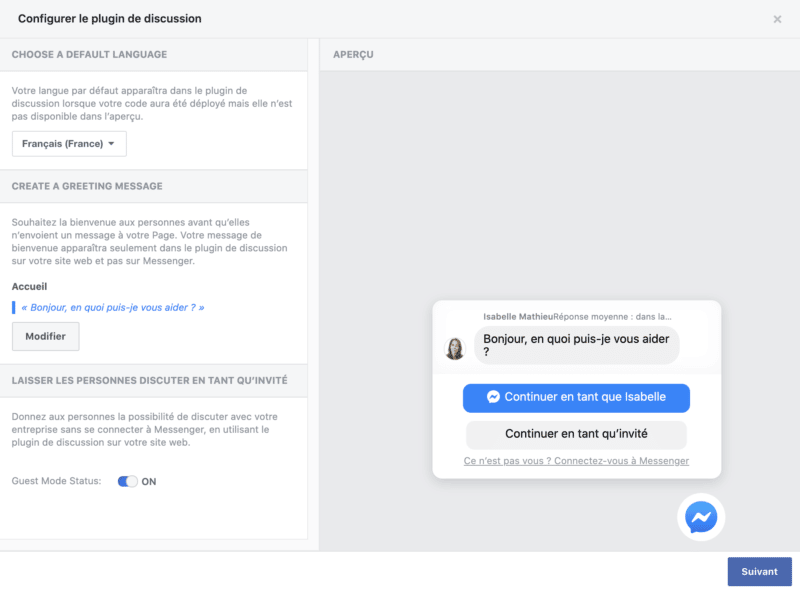Viewport: 800px width, 591px height.
Task: Click the Choose a Default Language header
Action: click(89, 54)
